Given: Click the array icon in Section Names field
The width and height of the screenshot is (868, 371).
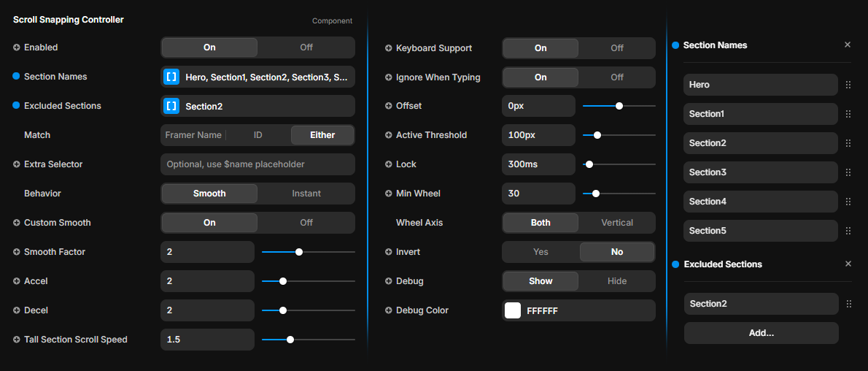Looking at the screenshot, I should pyautogui.click(x=171, y=77).
